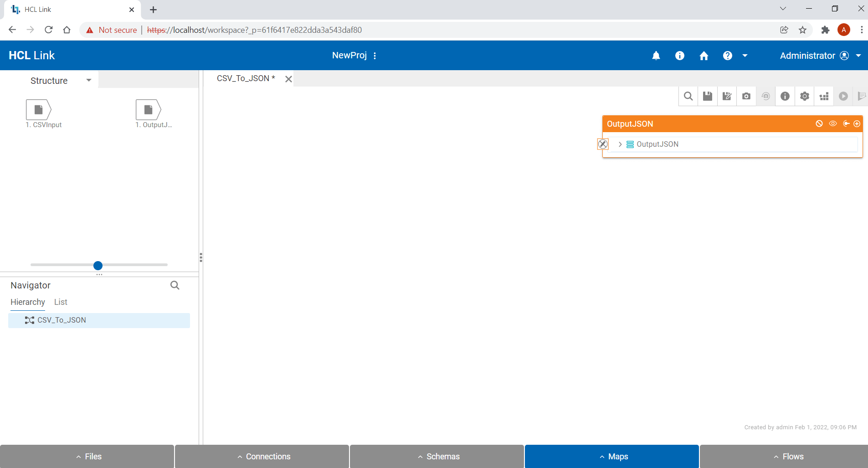The height and width of the screenshot is (468, 868).
Task: Open map search with the magnifier icon
Action: pos(688,96)
